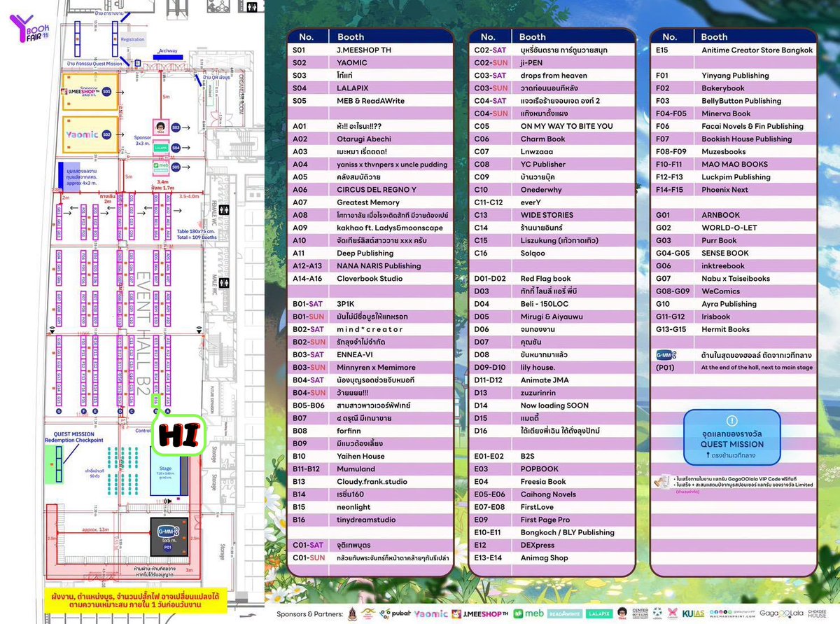This screenshot has width=840, height=624.
Task: Select the S02 circle marker on the map
Action: 107,134
